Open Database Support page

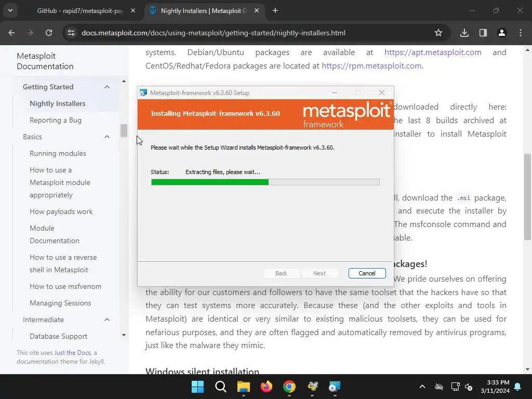[58, 336]
